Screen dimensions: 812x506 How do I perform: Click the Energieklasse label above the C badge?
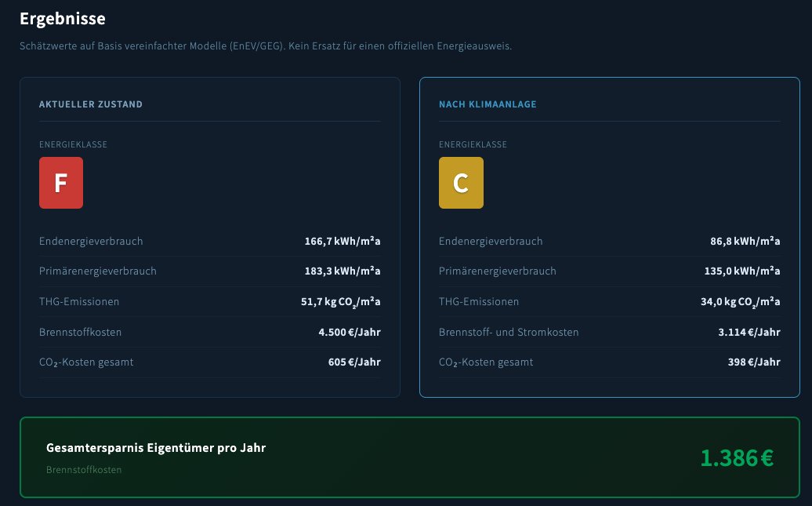click(x=473, y=144)
